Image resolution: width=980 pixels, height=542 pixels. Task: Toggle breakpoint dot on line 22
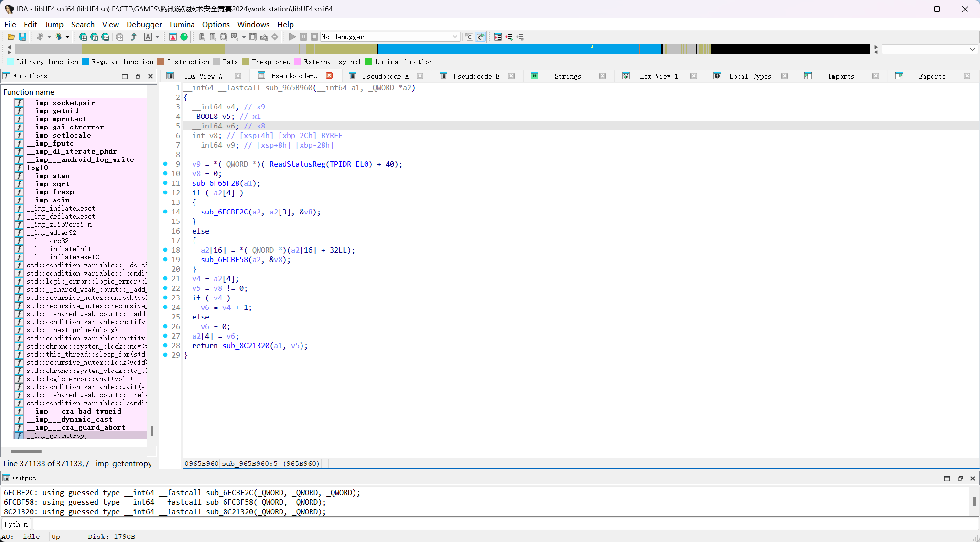click(165, 288)
